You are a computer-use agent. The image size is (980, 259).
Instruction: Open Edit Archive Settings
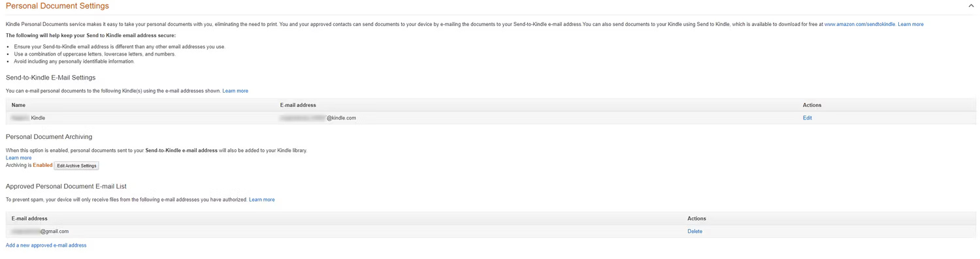(x=76, y=166)
